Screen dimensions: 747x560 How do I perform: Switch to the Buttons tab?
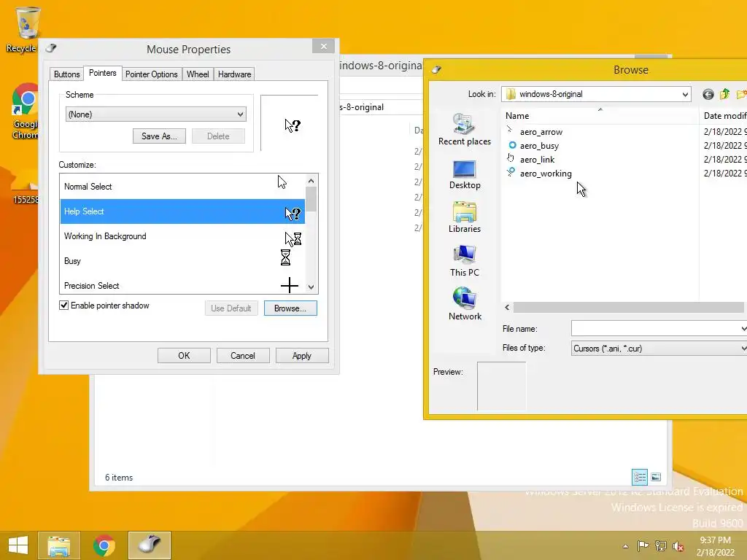(x=66, y=74)
